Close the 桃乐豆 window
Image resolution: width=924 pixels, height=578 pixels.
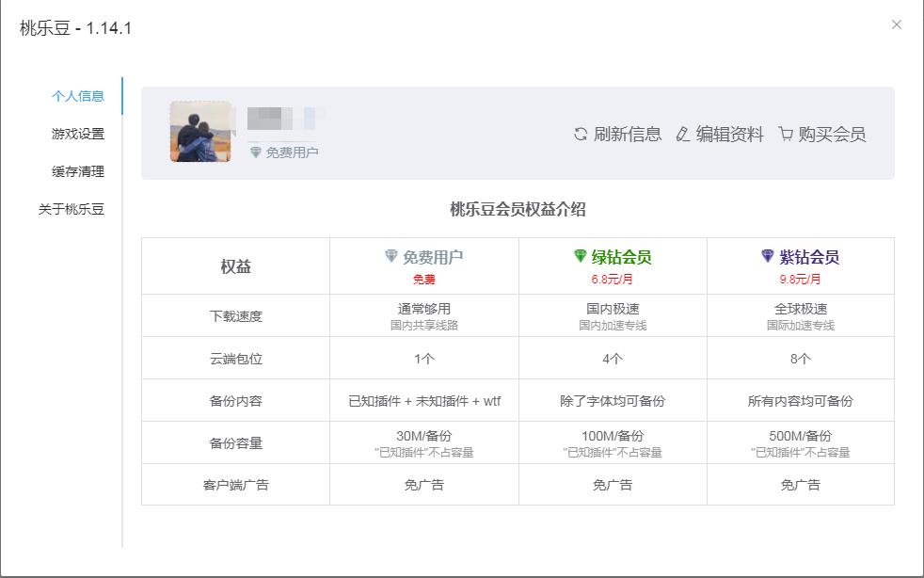coord(897,24)
